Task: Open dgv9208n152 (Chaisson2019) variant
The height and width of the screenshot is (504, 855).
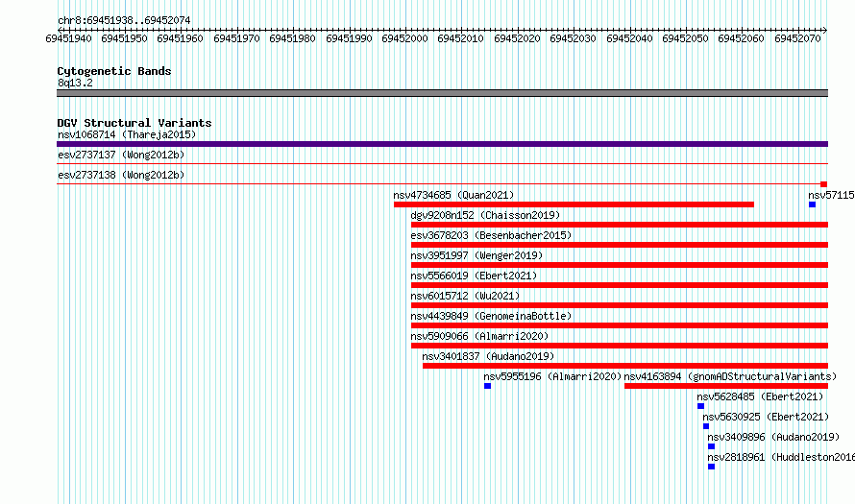Action: click(485, 215)
